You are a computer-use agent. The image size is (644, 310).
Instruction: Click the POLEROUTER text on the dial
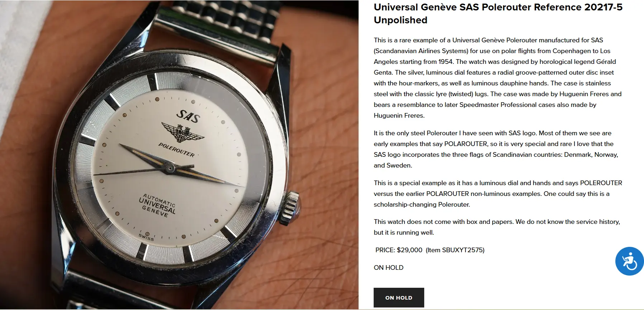176,150
